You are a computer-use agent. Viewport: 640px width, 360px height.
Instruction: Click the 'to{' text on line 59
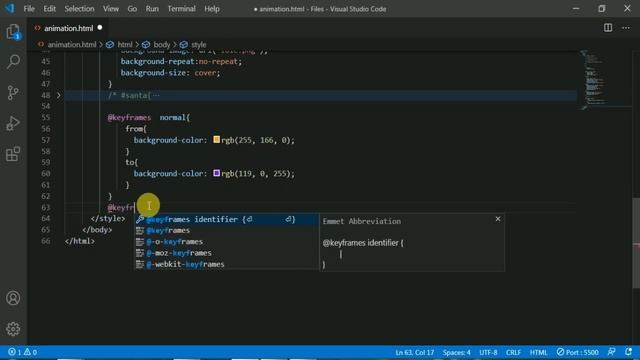click(131, 162)
